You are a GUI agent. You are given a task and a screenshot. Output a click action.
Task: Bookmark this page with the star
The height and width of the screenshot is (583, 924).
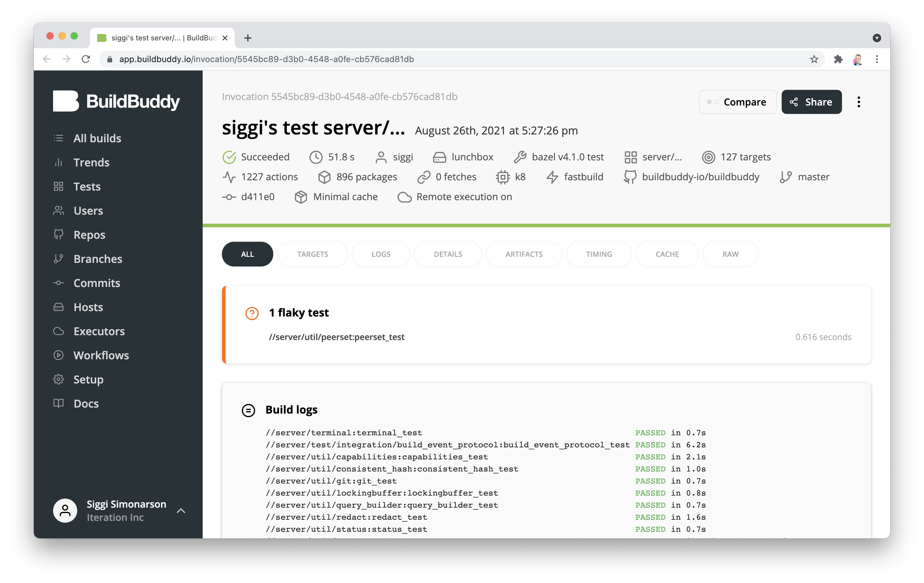814,59
